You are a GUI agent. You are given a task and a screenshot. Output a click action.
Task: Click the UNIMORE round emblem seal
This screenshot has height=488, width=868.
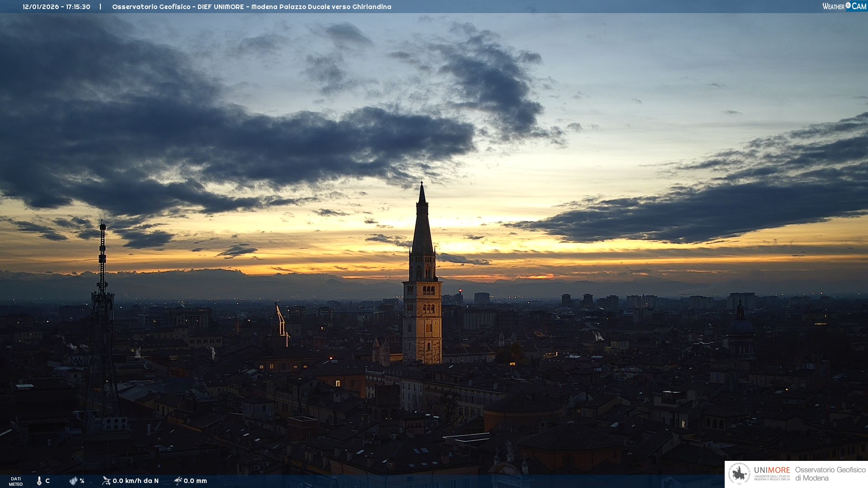click(740, 474)
